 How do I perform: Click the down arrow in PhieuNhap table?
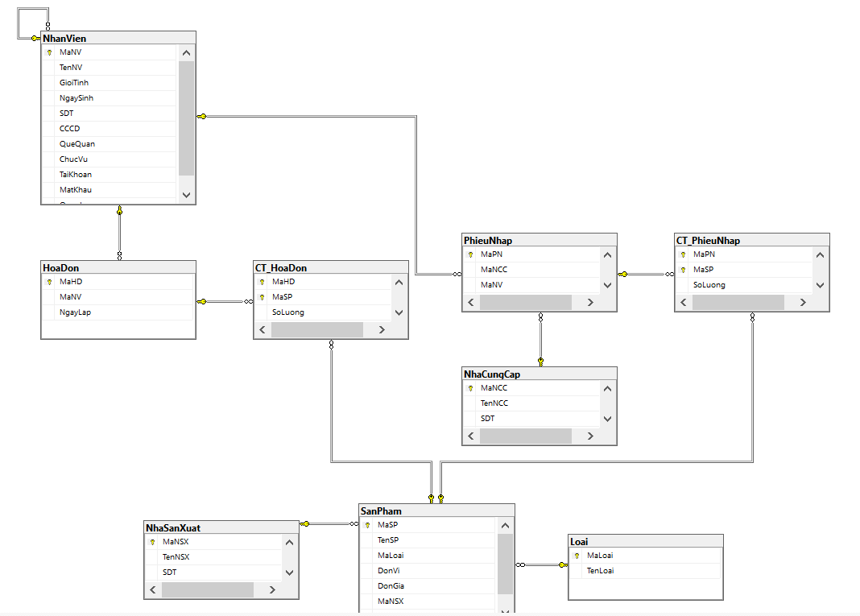point(607,285)
